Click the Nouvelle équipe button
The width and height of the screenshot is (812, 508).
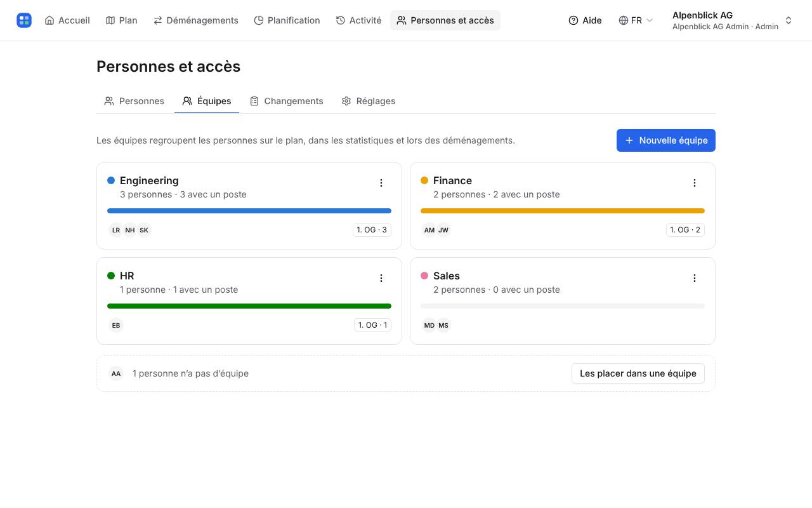coord(666,140)
